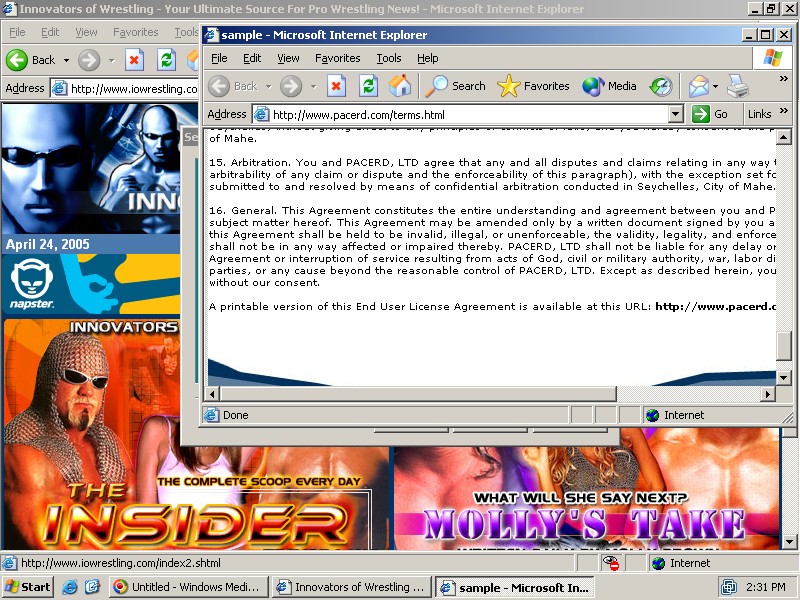Go Home in sample window toolbar
800x600 pixels.
(x=399, y=86)
